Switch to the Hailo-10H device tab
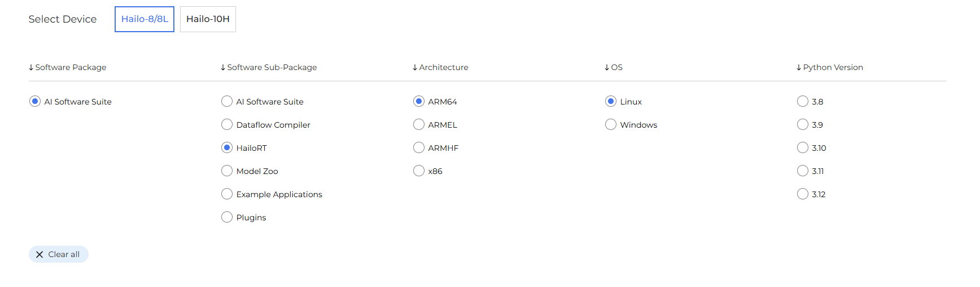980x287 pixels. (208, 19)
